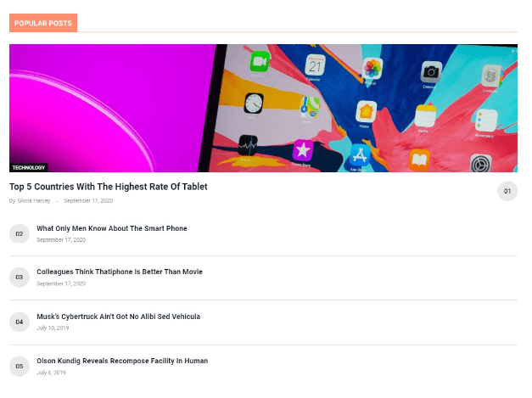The height and width of the screenshot is (398, 532).
Task: Click the July 10, 2019 date
Action: (52, 328)
